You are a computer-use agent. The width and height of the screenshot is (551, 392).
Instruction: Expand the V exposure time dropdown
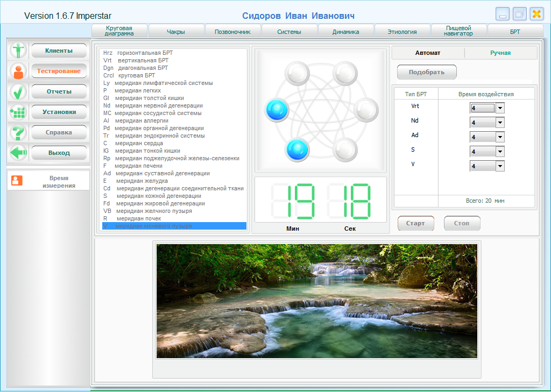coord(500,166)
